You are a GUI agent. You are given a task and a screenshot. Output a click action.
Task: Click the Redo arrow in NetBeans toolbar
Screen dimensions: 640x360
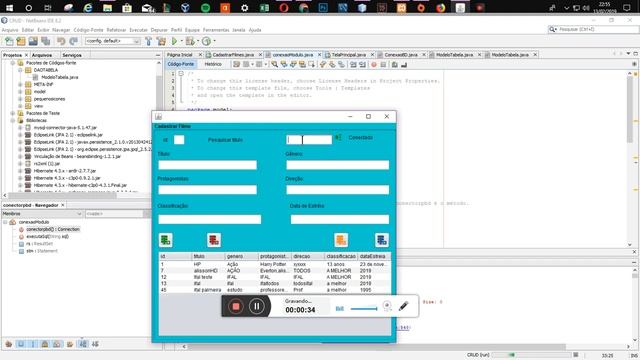(x=73, y=41)
